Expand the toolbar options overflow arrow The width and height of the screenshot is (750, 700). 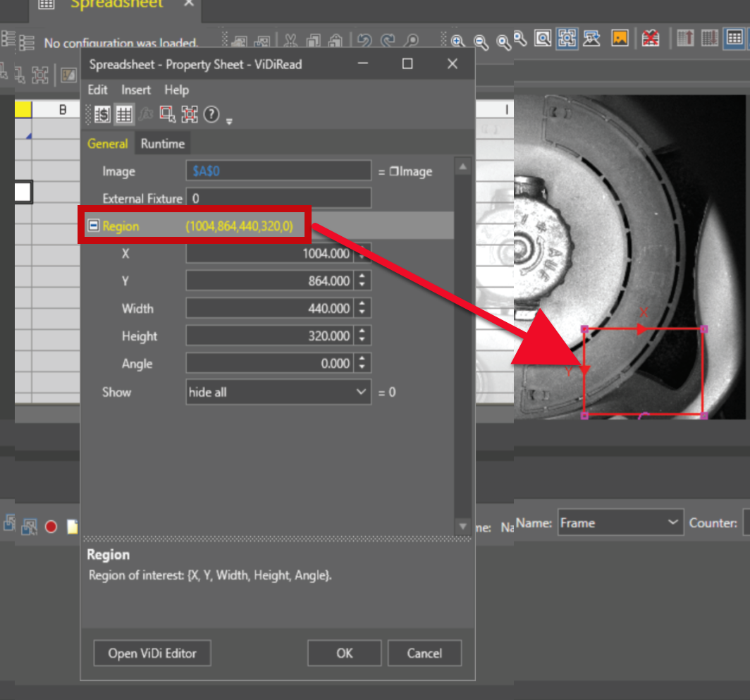tap(229, 121)
